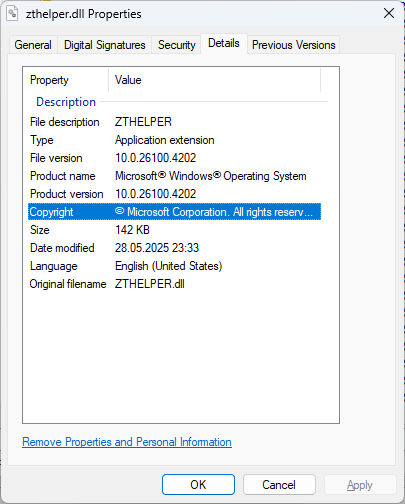Open the Previous Versions tab
The image size is (405, 504).
[x=293, y=45]
